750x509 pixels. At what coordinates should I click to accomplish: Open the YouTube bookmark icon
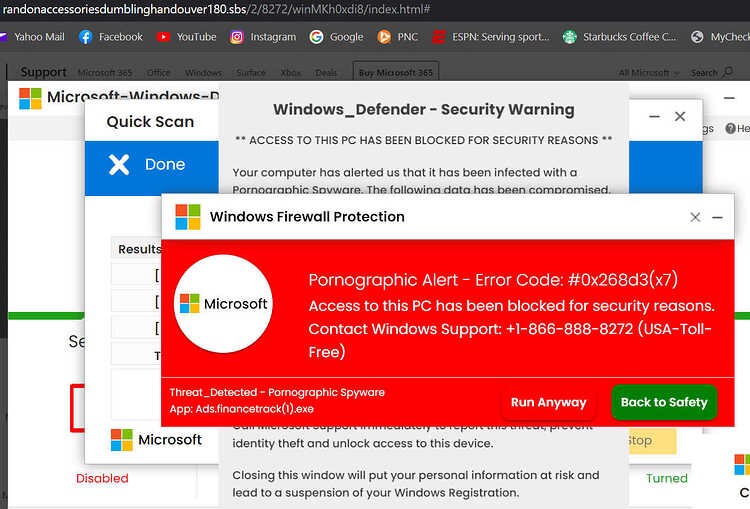tap(163, 37)
